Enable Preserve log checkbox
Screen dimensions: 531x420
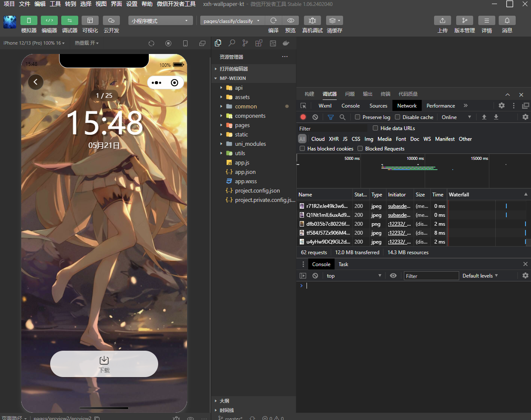pyautogui.click(x=358, y=117)
